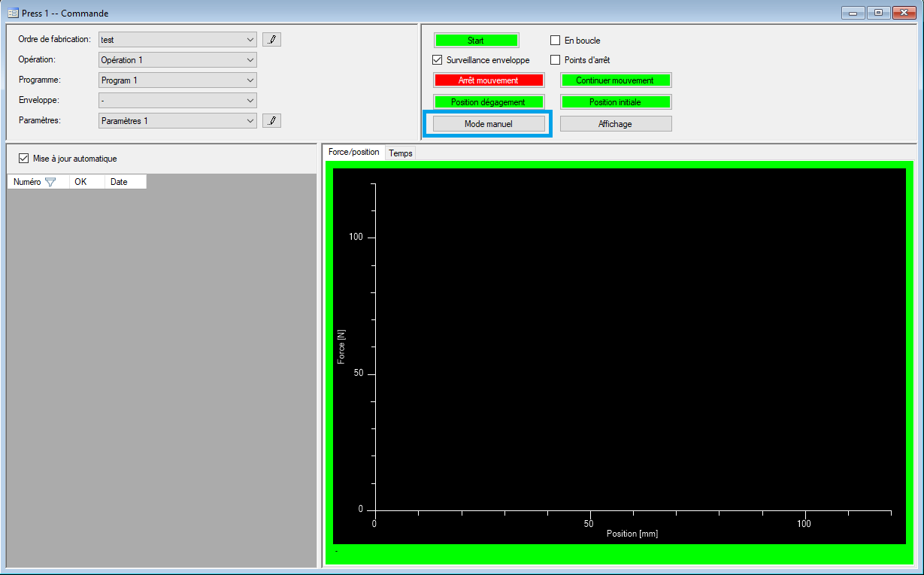Filter the Numéro column with funnel icon

click(50, 182)
